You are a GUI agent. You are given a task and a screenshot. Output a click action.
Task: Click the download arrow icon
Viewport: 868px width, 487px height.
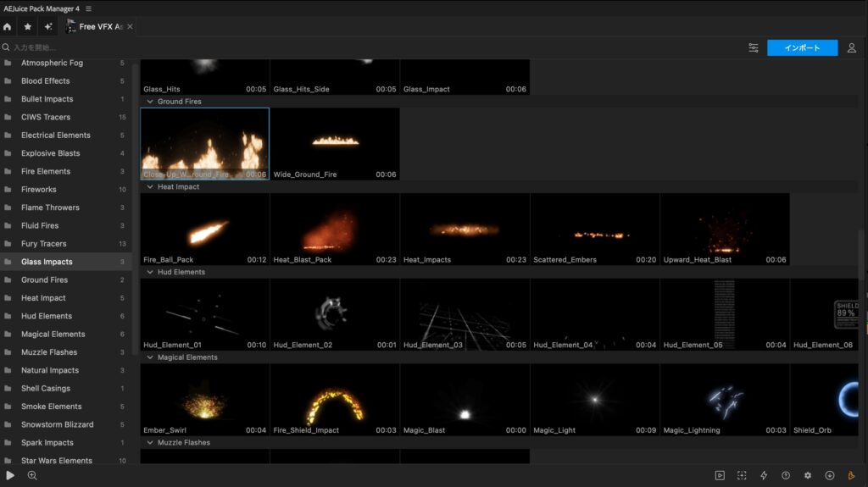[x=829, y=475]
